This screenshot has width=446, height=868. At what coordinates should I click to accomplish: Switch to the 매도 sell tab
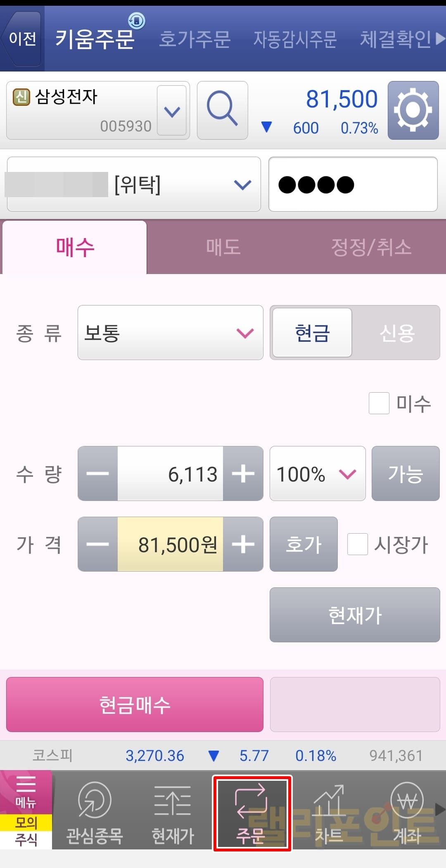(223, 247)
